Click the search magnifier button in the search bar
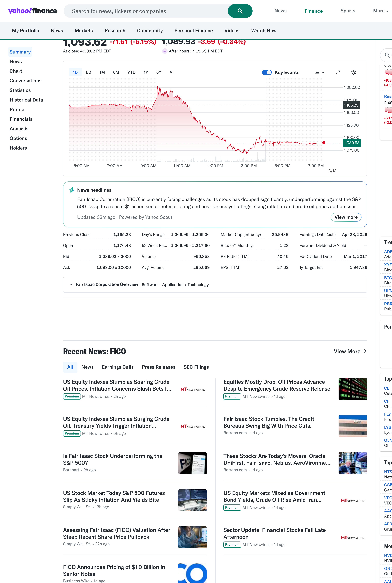The height and width of the screenshot is (583, 392). tap(240, 11)
